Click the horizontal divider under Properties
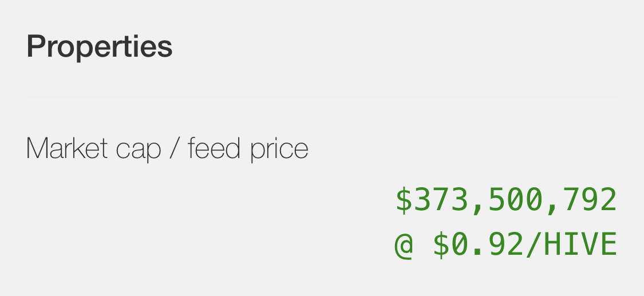The image size is (644, 296). pyautogui.click(x=322, y=97)
